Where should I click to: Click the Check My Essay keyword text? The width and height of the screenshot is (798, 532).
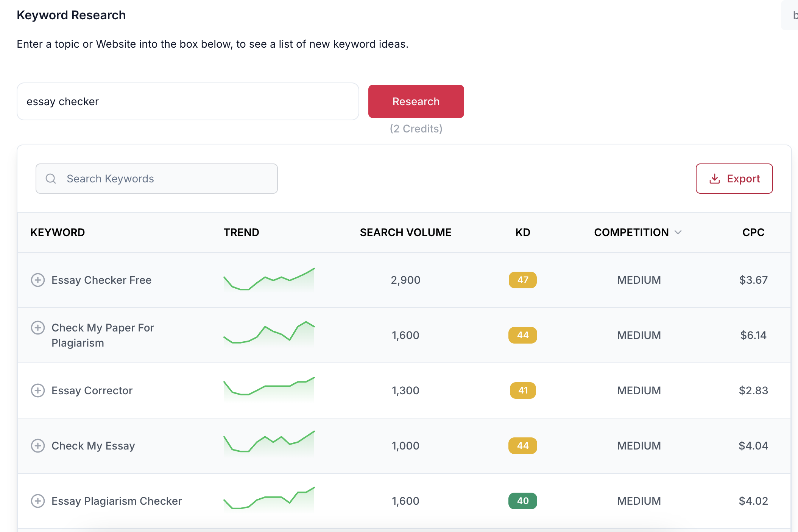[93, 446]
